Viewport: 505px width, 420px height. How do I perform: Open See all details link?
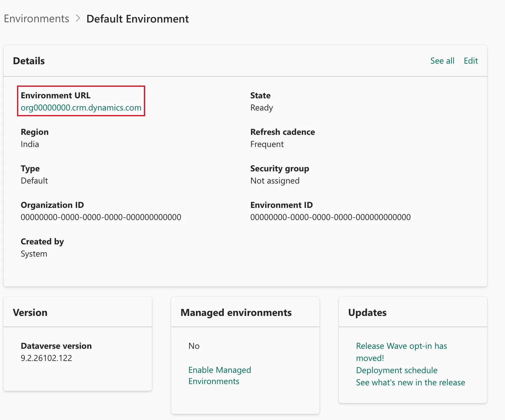[442, 61]
